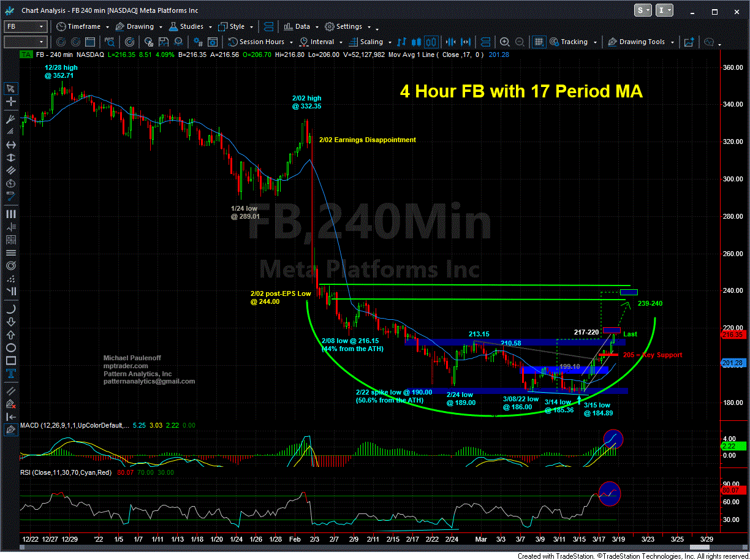Switch chart to OHLC bar style icon
750x560 pixels.
coord(401,42)
